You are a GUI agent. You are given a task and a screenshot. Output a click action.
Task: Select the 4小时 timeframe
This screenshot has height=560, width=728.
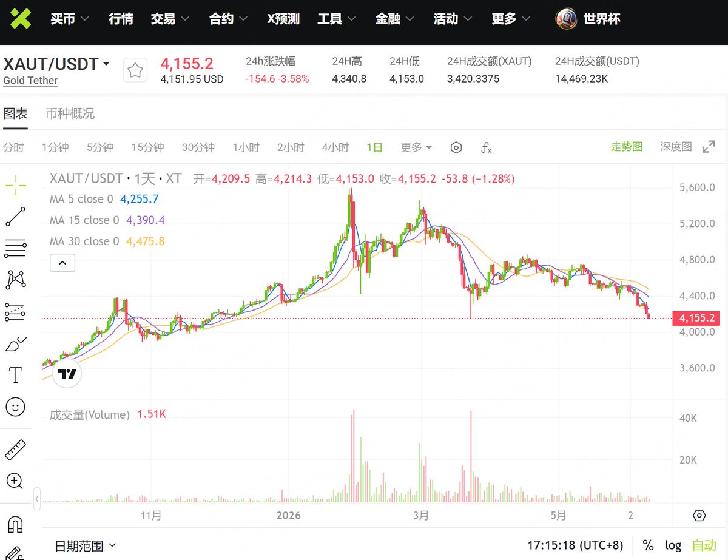click(335, 147)
